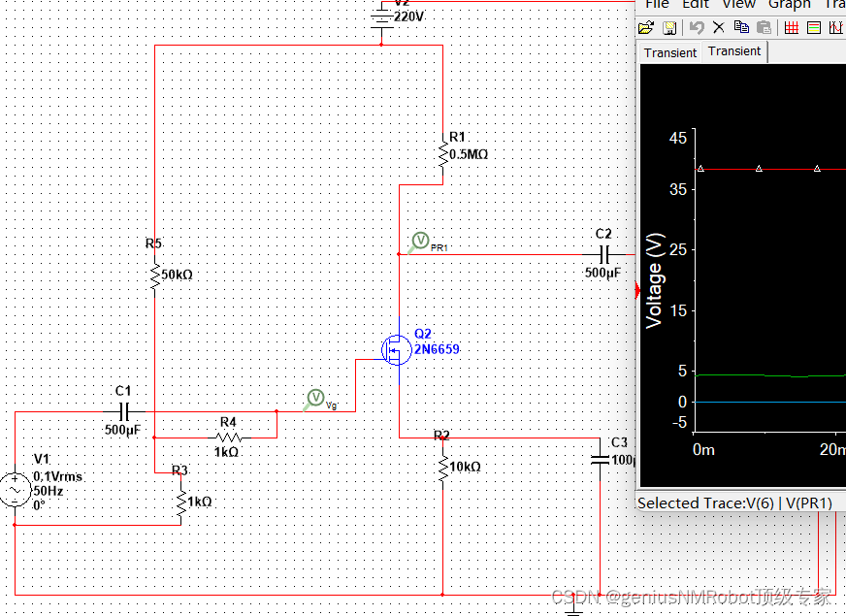The width and height of the screenshot is (846, 616).
Task: Open the Edit menu
Action: tap(695, 5)
